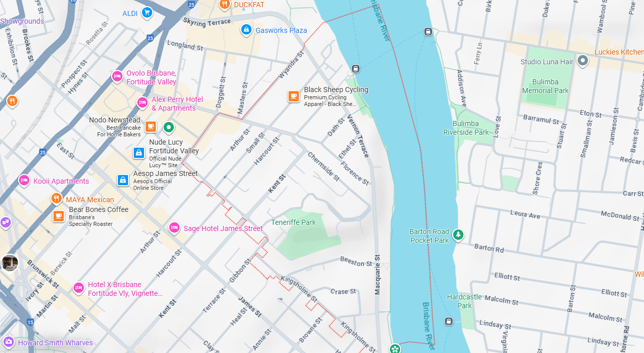Viewport: 644px width, 353px height.
Task: Click the Teneriffe Park label
Action: point(293,222)
